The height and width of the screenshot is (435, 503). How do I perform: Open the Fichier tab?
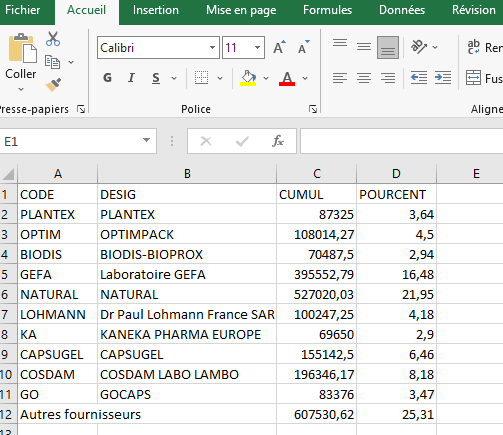[23, 10]
